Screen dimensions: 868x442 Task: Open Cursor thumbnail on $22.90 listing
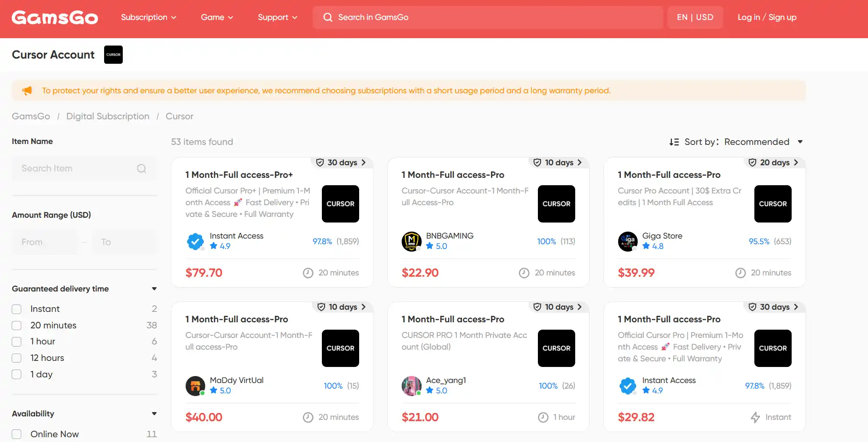(557, 204)
